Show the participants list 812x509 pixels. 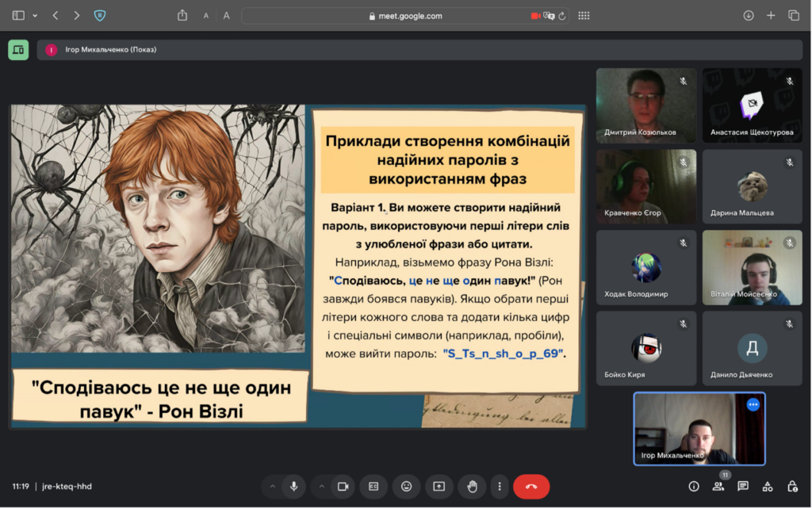pos(718,486)
